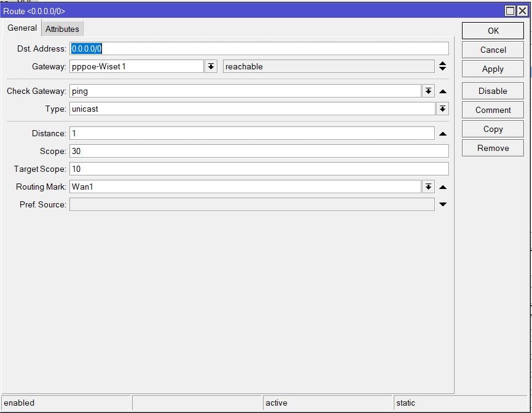Click the Check Gateway ping field
532x413 pixels.
tap(245, 91)
